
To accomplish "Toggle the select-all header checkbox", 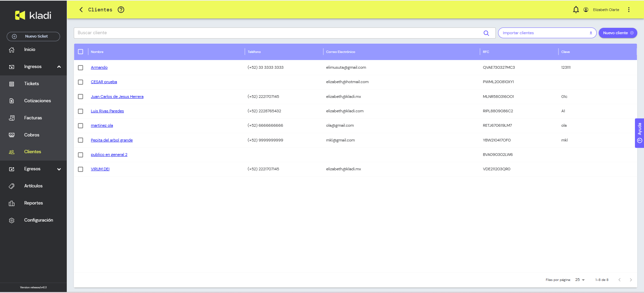I will (x=80, y=52).
